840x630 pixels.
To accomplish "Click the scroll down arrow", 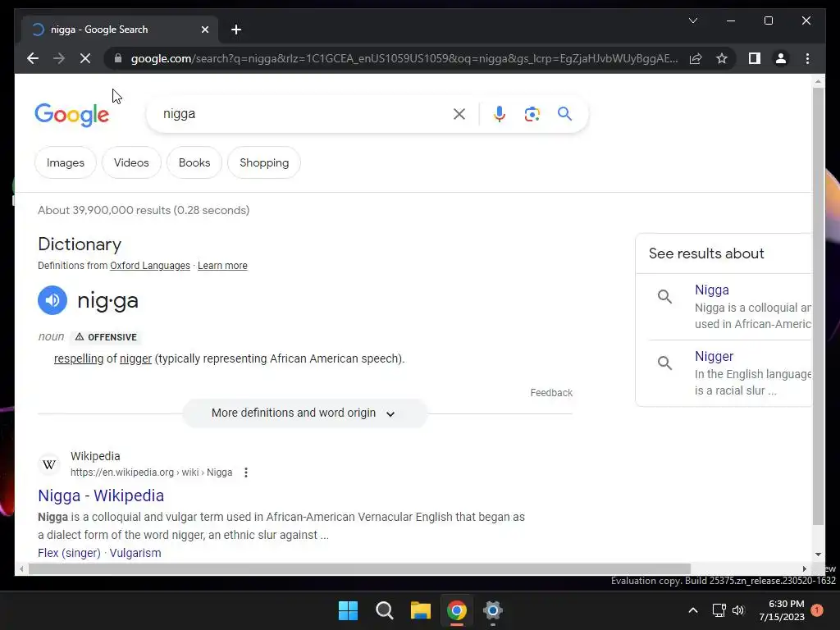I will pos(818,555).
